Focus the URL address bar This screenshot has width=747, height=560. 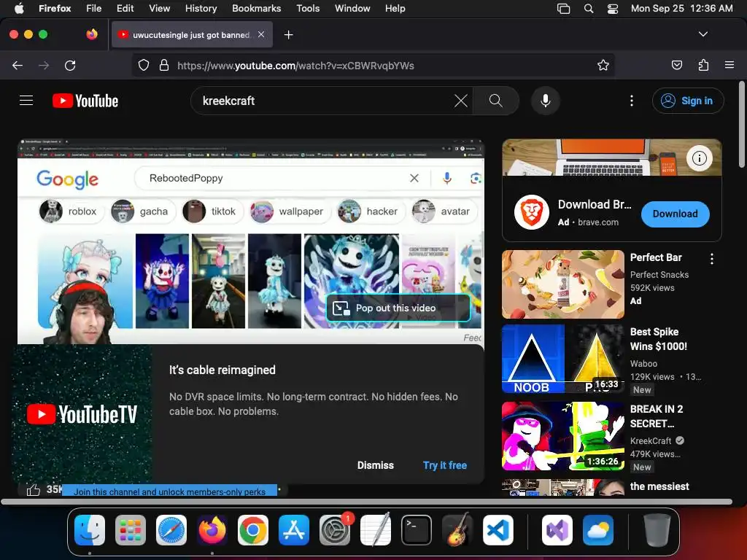click(373, 65)
